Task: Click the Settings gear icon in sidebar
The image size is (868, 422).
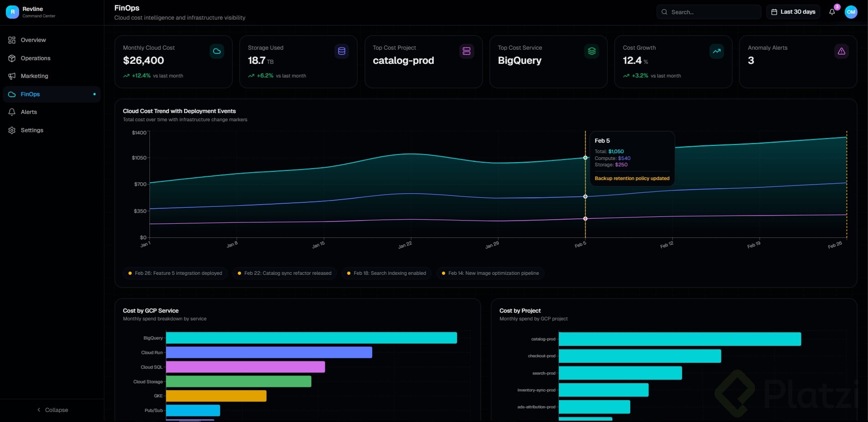Action: click(12, 130)
